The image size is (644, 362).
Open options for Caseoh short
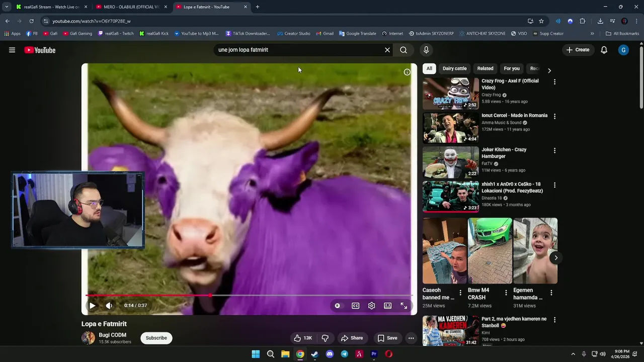pos(460,293)
